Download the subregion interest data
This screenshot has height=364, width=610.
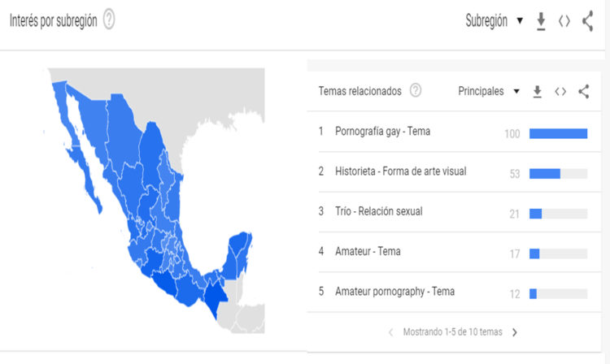pyautogui.click(x=541, y=21)
